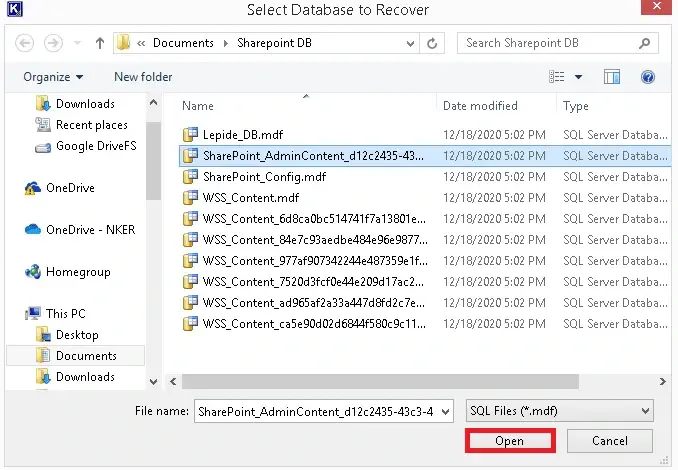Click the navigation pane vertical scrollbar thumb

tap(154, 161)
